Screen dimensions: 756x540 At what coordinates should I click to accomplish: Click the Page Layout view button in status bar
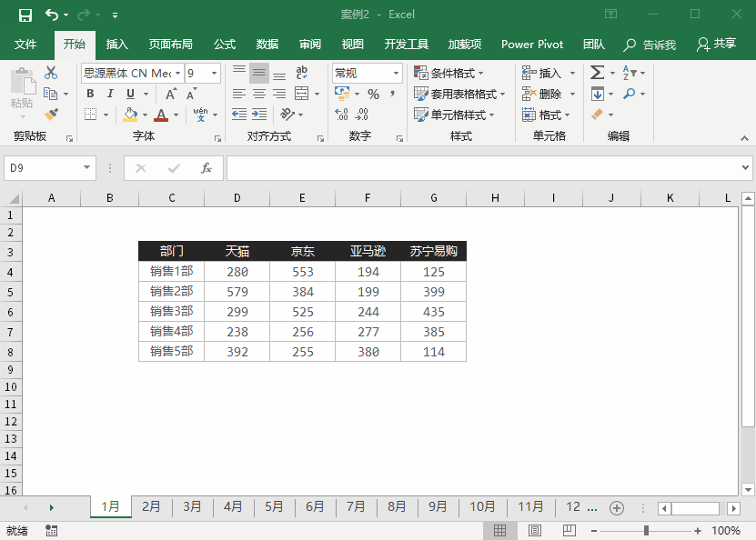pyautogui.click(x=535, y=531)
